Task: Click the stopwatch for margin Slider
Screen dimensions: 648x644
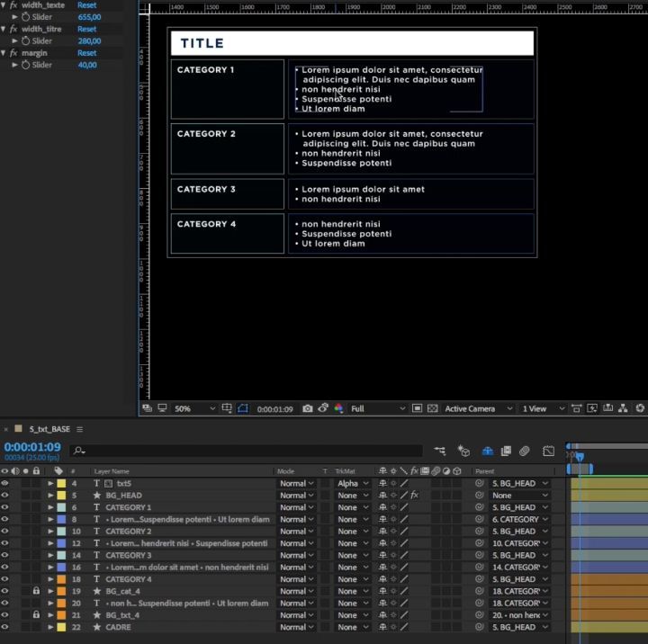Action: pos(25,65)
